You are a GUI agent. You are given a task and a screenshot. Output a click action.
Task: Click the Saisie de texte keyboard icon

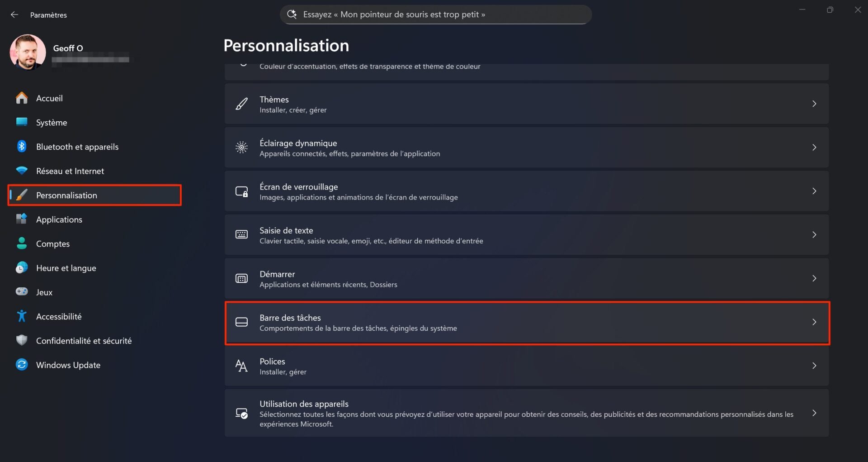click(x=242, y=234)
